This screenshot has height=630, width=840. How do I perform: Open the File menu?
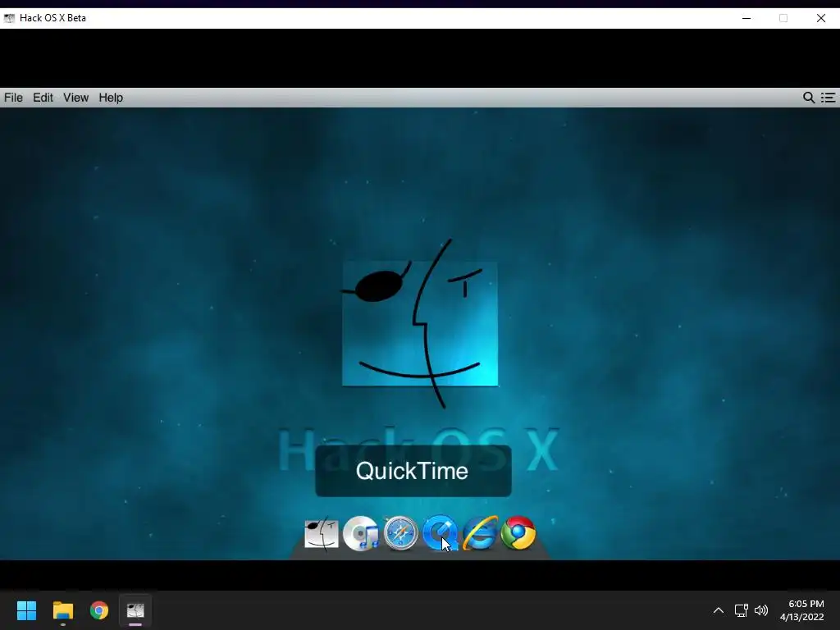[x=13, y=98]
